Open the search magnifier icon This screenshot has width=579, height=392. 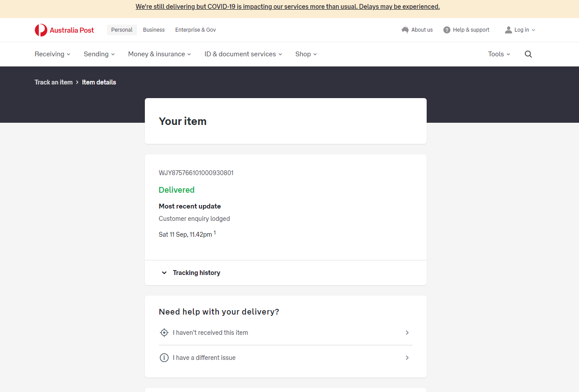pyautogui.click(x=528, y=54)
